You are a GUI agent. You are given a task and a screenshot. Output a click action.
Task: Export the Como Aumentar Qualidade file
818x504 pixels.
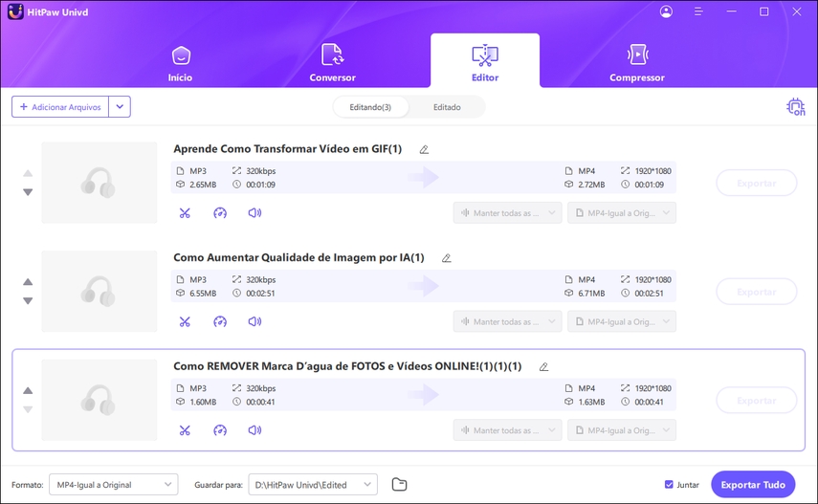point(757,292)
